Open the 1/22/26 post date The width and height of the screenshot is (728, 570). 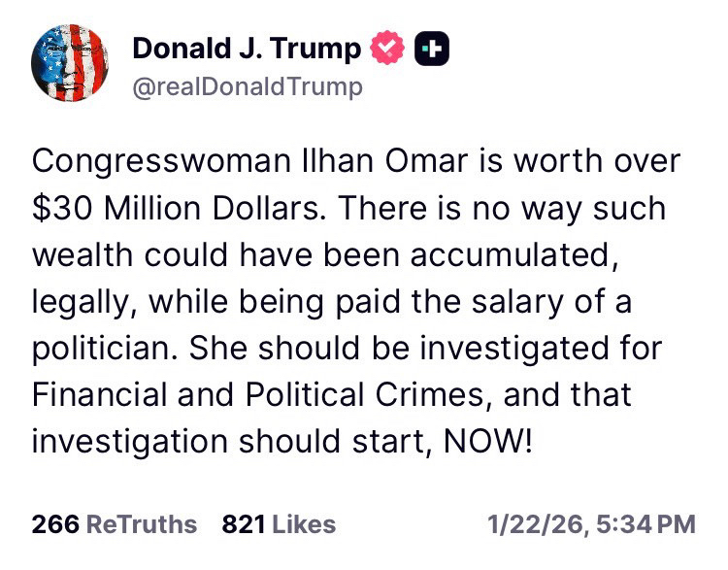pos(536,525)
